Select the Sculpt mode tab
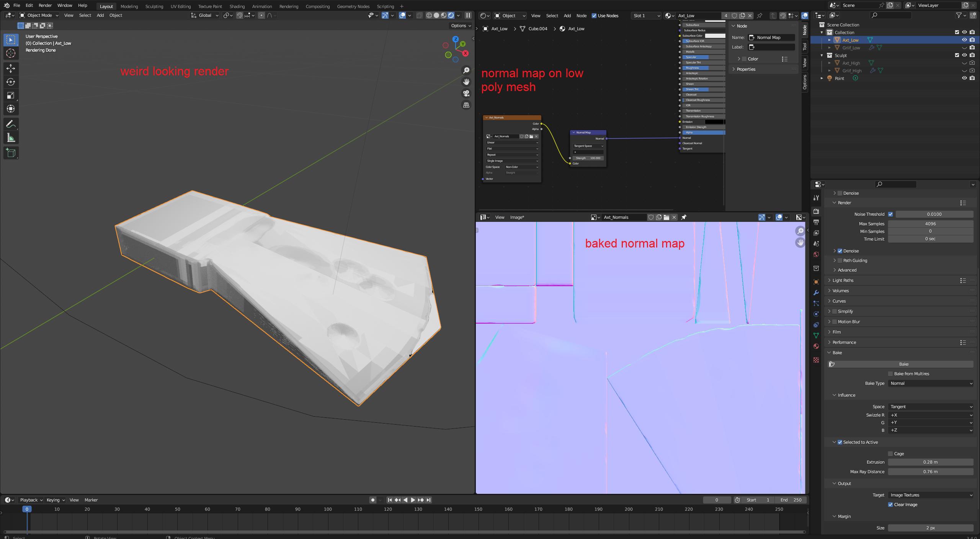 click(154, 6)
